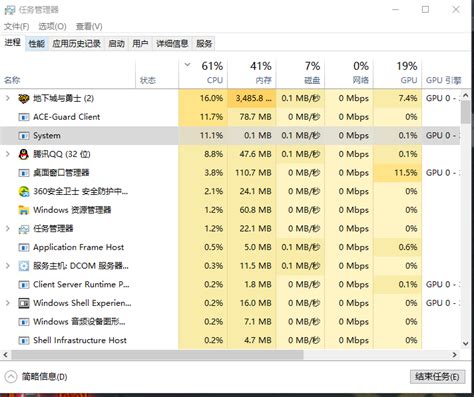Switch to the 详细信息 tab
The height and width of the screenshot is (397, 474).
coord(172,44)
